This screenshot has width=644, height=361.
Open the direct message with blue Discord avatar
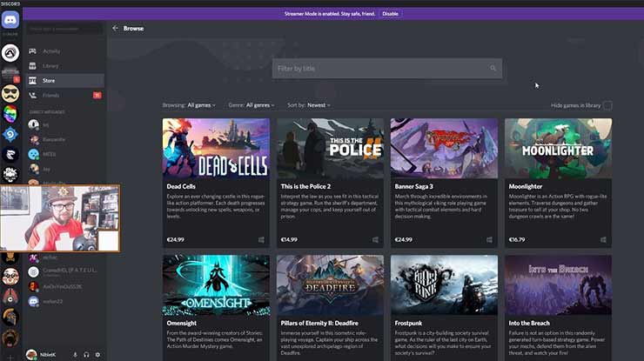[x=34, y=302]
